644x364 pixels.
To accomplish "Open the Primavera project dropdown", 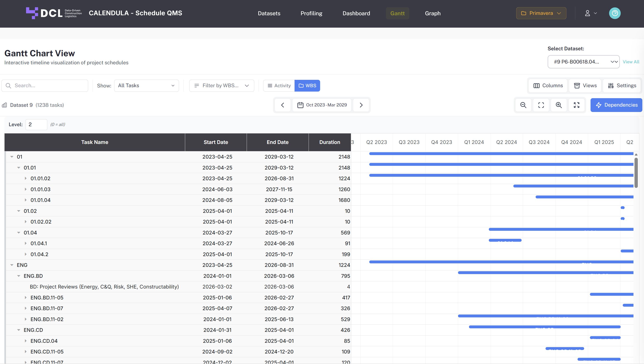I will coord(541,13).
